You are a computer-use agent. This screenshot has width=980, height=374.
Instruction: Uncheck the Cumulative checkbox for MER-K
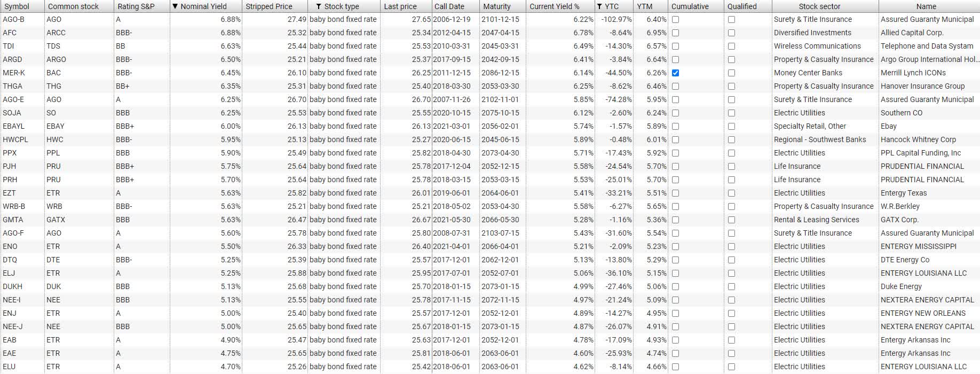(675, 73)
